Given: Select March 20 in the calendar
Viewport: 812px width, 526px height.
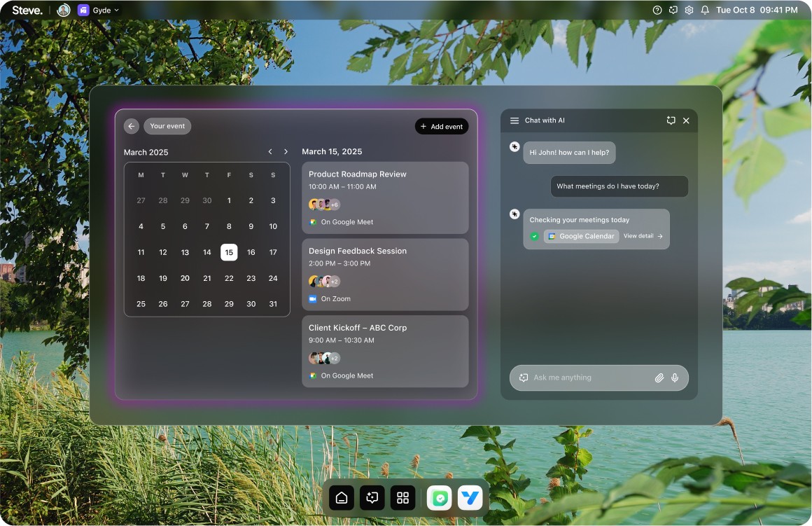Looking at the screenshot, I should [x=185, y=278].
